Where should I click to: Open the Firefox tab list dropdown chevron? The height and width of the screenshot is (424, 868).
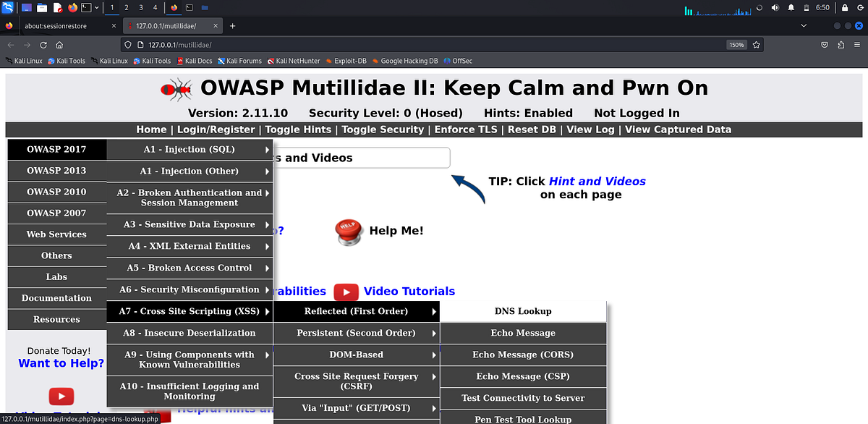(x=803, y=25)
